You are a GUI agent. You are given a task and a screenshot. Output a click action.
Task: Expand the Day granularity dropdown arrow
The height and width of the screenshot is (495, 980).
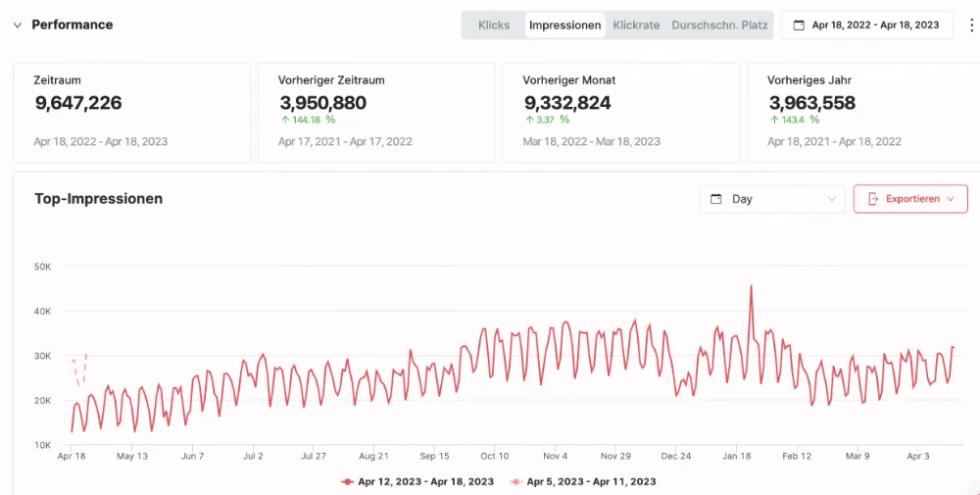[832, 199]
